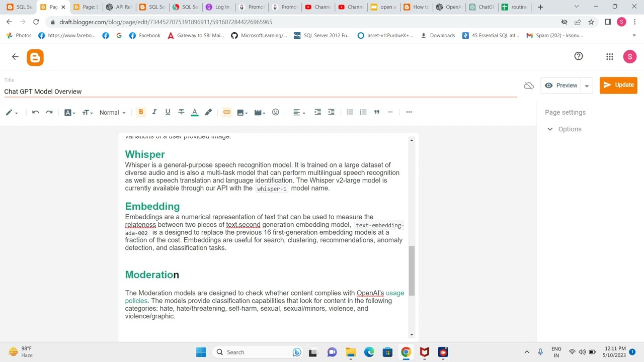Click the Update button
644x362 pixels.
618,85
